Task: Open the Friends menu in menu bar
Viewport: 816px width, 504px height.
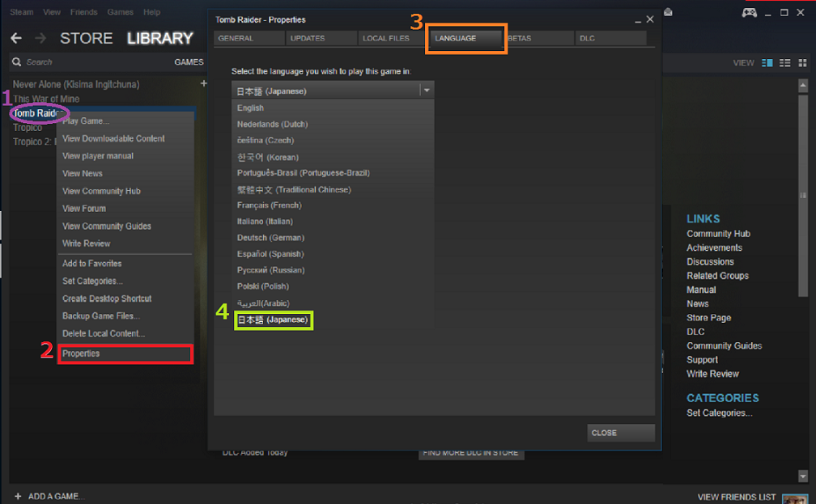Action: click(84, 12)
